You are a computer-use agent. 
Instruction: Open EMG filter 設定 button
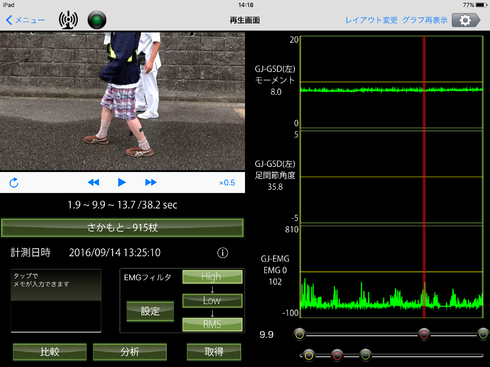pyautogui.click(x=150, y=311)
